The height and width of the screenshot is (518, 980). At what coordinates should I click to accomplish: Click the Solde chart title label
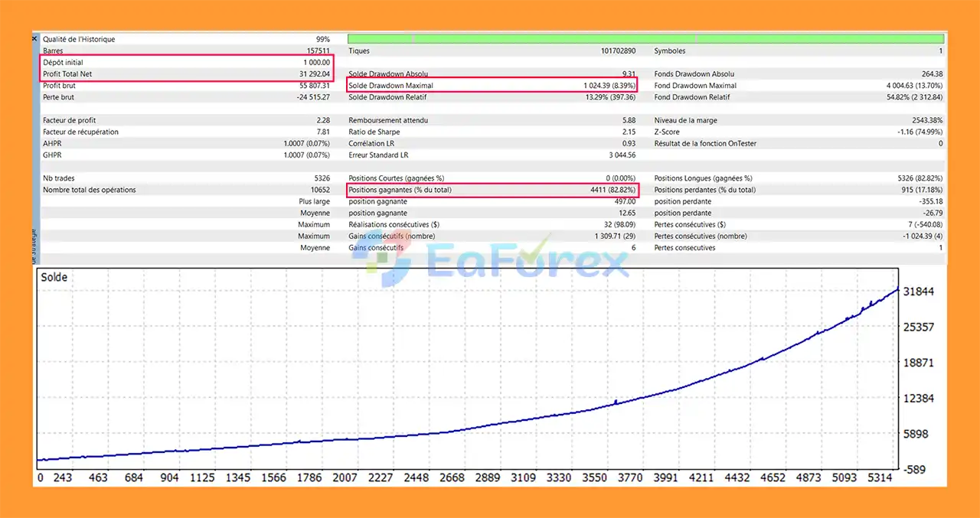55,277
